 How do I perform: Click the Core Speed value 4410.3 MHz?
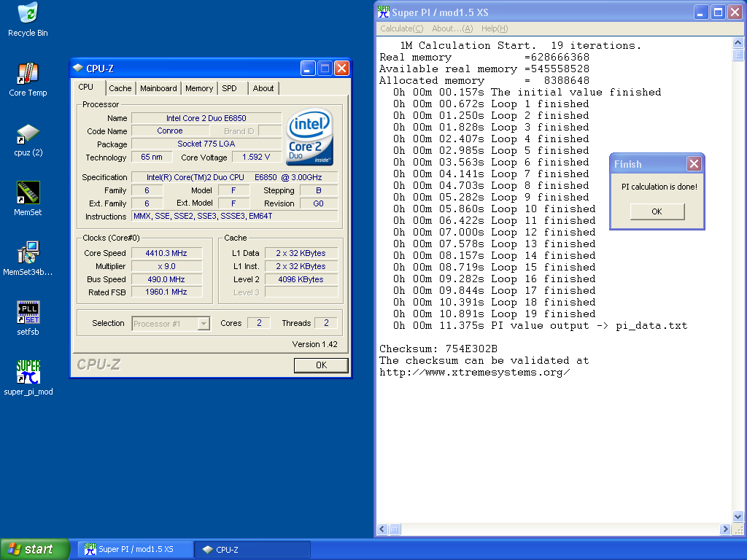(x=166, y=253)
